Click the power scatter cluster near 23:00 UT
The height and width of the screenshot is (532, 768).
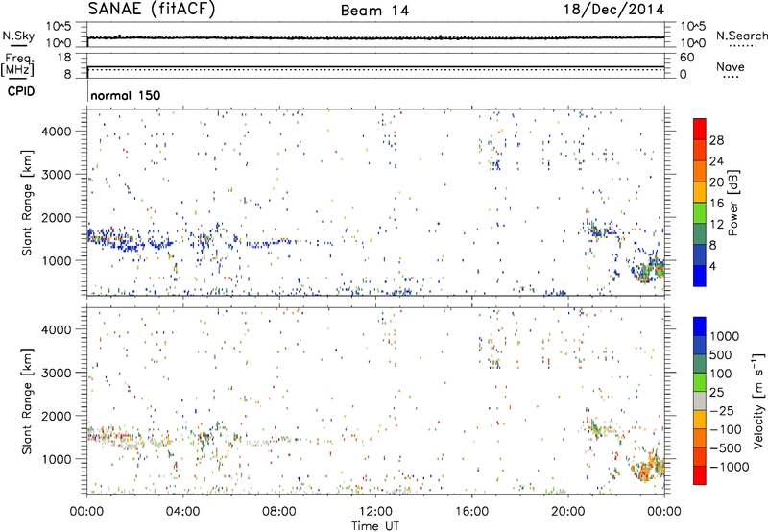(646, 269)
